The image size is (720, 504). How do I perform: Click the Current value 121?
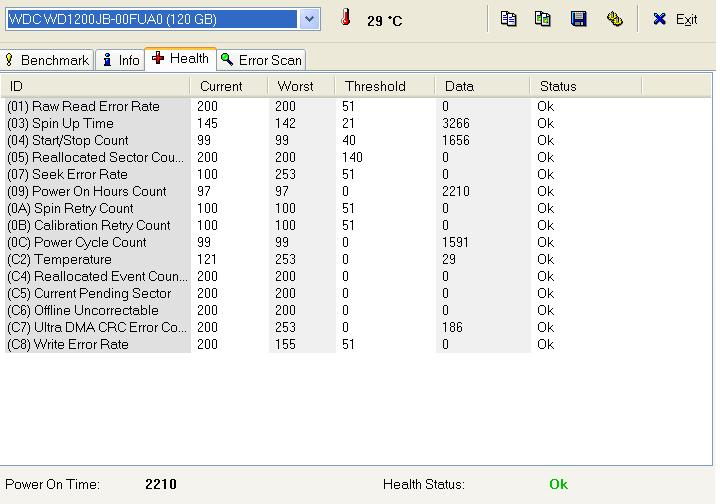pos(207,259)
